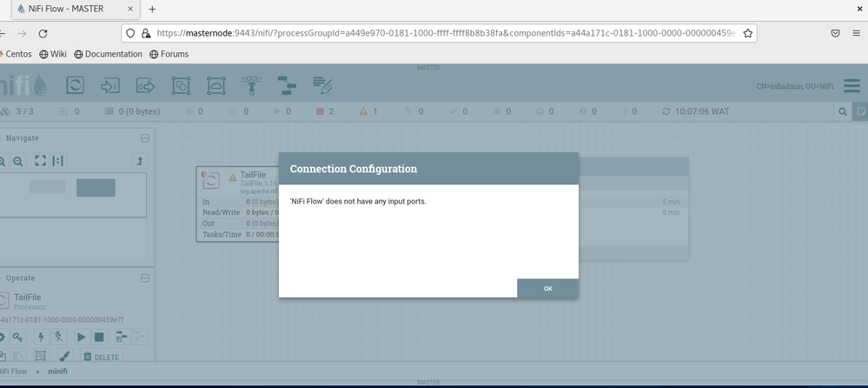Open the Centos bookmark
The image size is (868, 388).
point(16,54)
